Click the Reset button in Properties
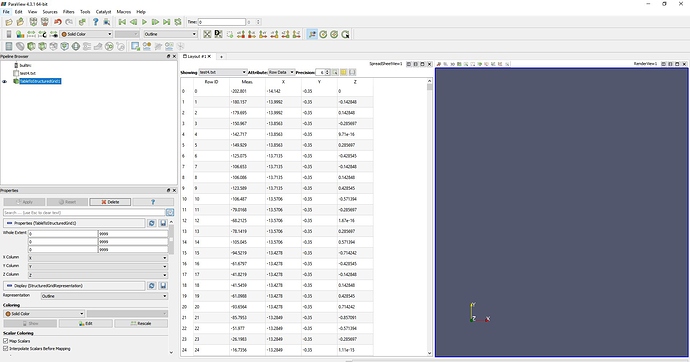The height and width of the screenshot is (362, 690). pyautogui.click(x=67, y=202)
